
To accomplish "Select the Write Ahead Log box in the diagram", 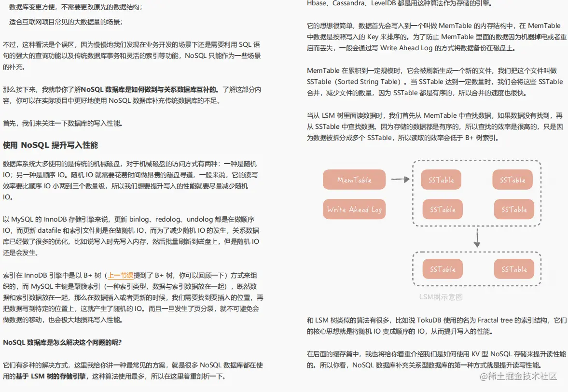I will (x=354, y=210).
